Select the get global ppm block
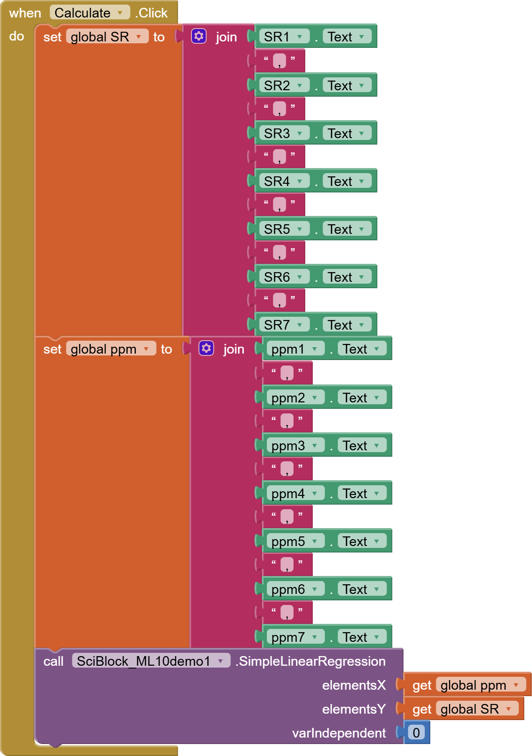 pos(421,685)
